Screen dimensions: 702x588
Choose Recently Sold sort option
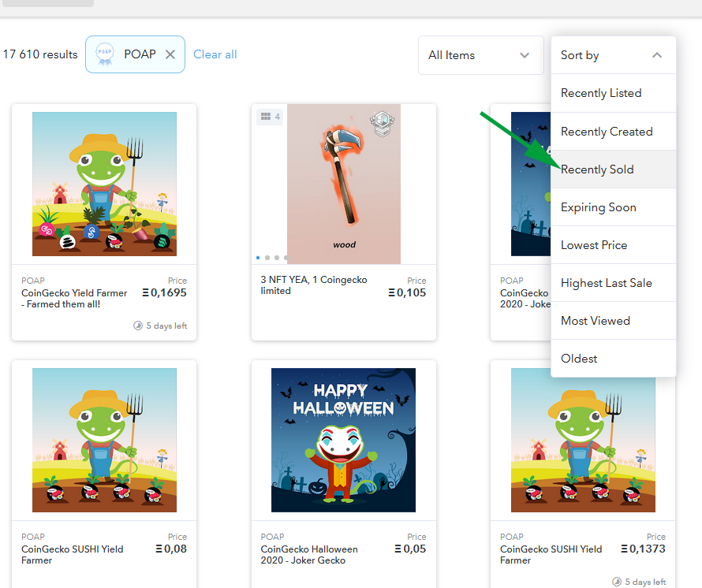(613, 169)
